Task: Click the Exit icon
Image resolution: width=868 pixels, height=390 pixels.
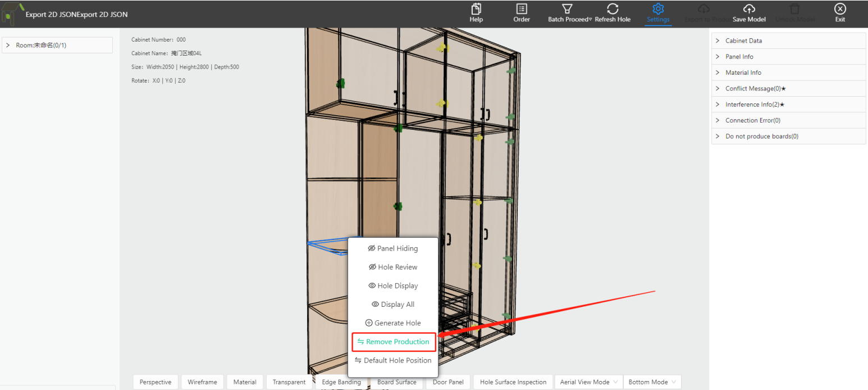Action: point(840,9)
